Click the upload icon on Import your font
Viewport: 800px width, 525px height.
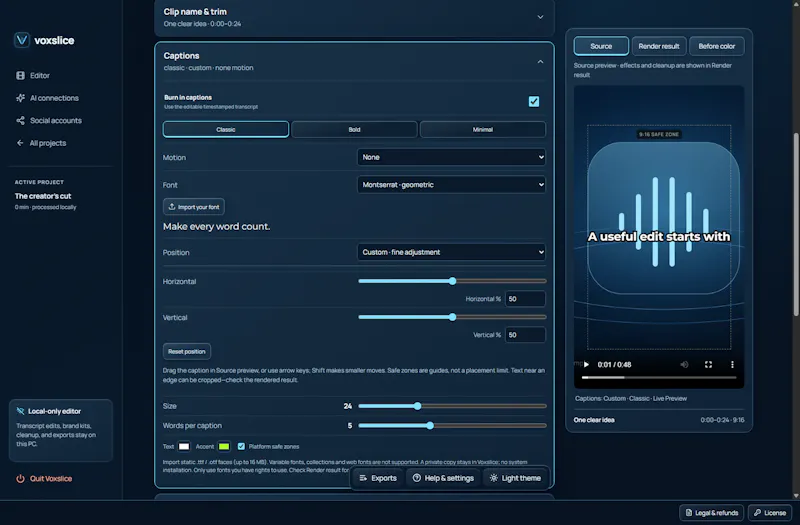pos(172,207)
